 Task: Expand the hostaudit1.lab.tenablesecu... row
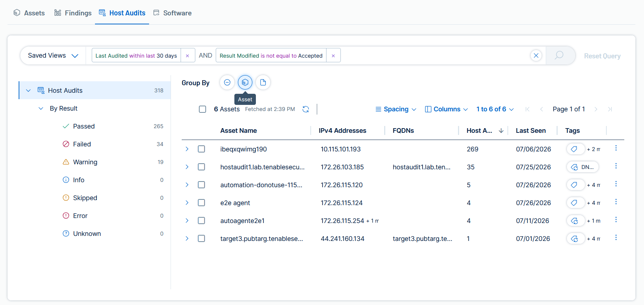pyautogui.click(x=187, y=167)
